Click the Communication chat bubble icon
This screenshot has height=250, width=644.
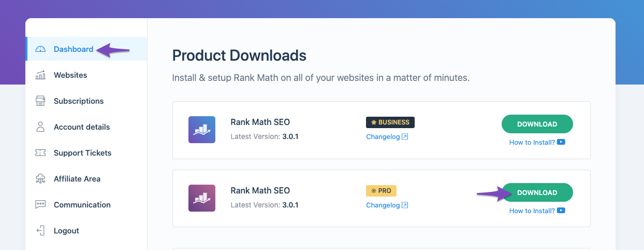[40, 205]
